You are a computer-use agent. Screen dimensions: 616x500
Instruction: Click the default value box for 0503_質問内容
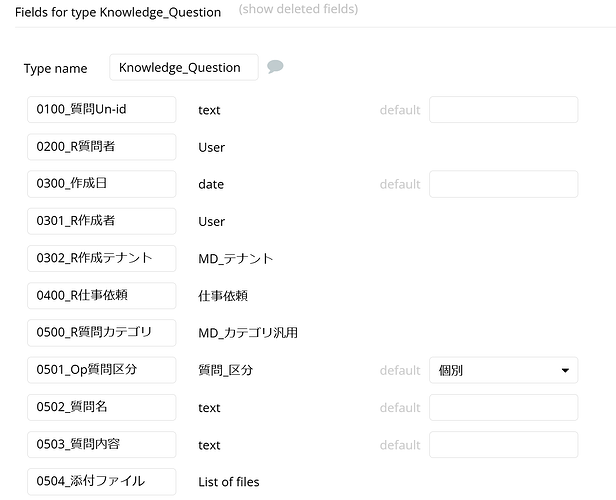503,444
